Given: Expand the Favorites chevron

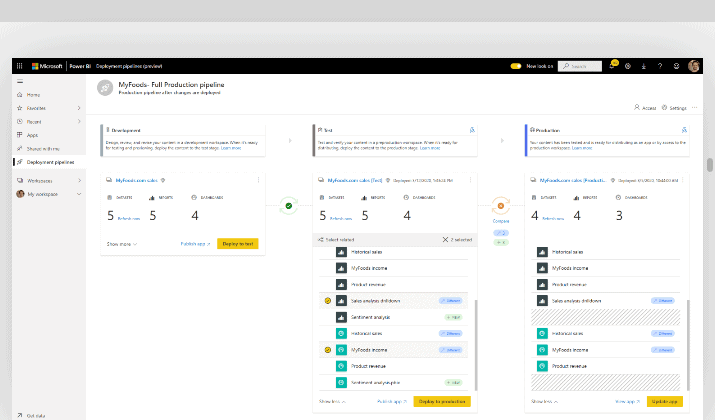Looking at the screenshot, I should pyautogui.click(x=79, y=108).
